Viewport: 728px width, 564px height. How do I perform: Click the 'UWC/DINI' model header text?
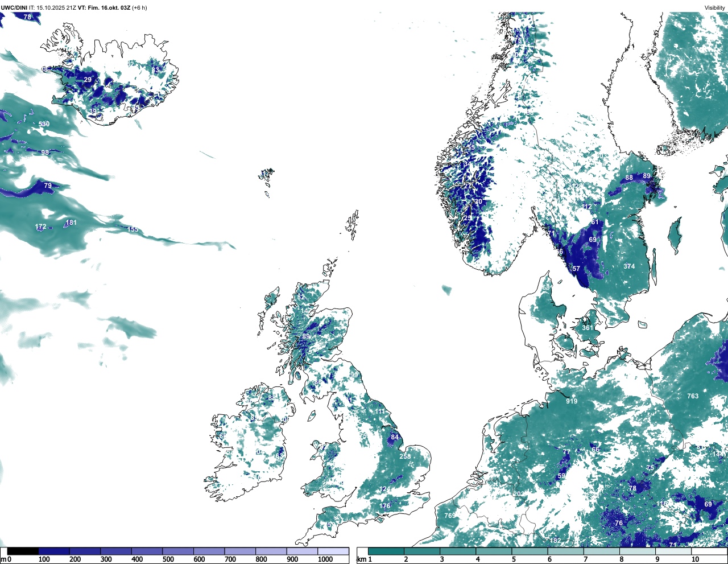click(14, 7)
